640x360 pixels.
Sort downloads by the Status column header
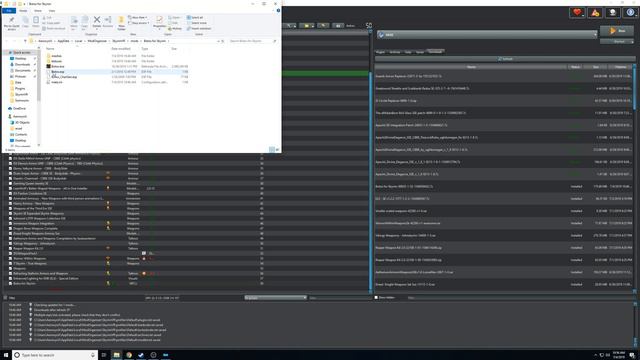575,67
